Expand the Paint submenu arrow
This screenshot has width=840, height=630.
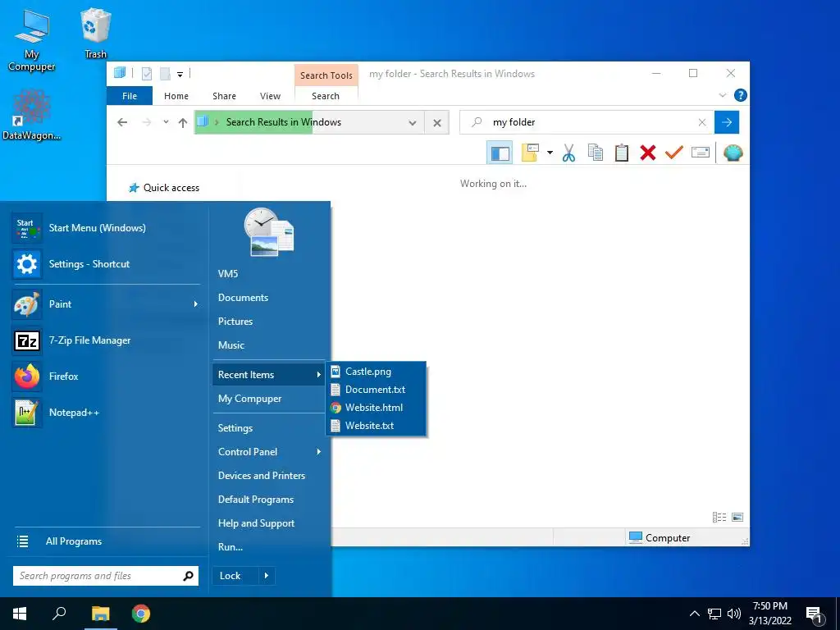click(195, 304)
